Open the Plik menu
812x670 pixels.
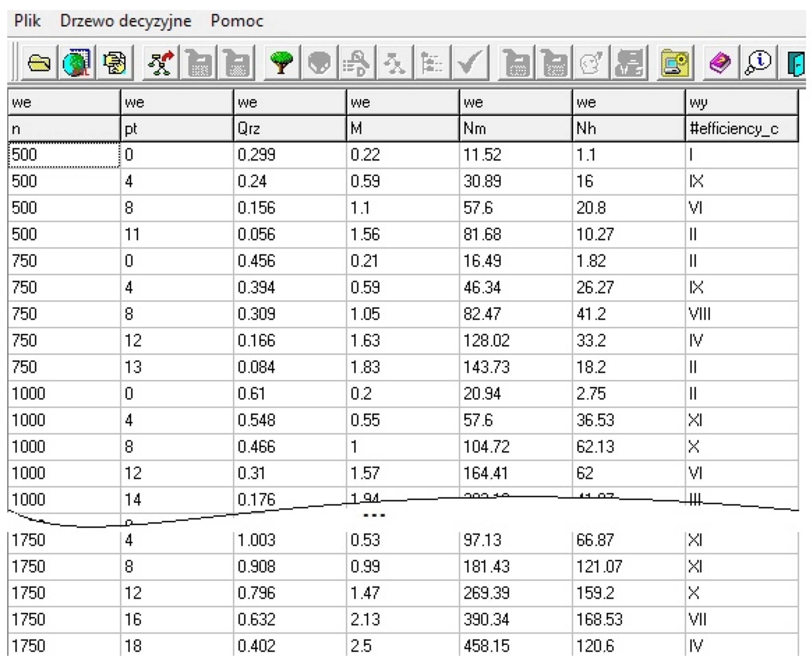tap(27, 21)
